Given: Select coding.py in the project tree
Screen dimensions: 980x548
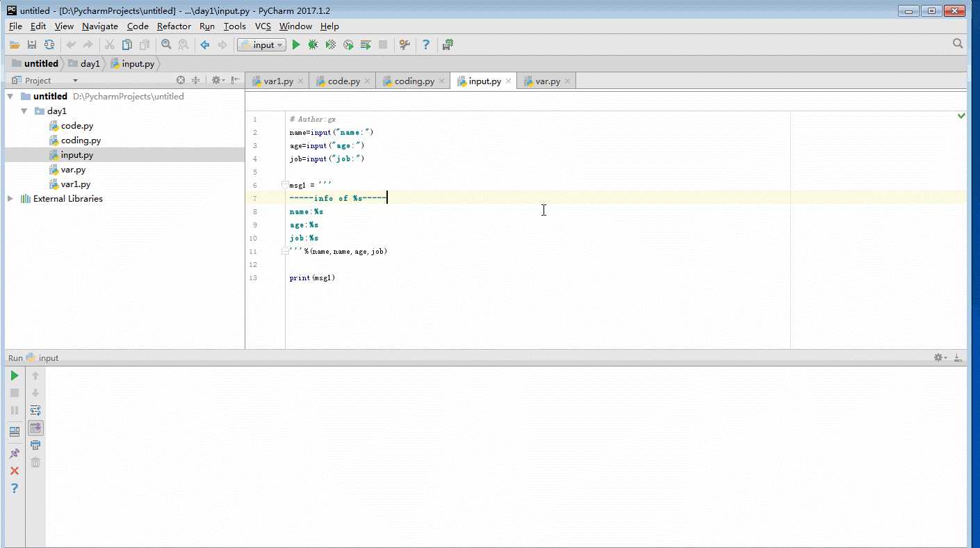Looking at the screenshot, I should [x=81, y=140].
